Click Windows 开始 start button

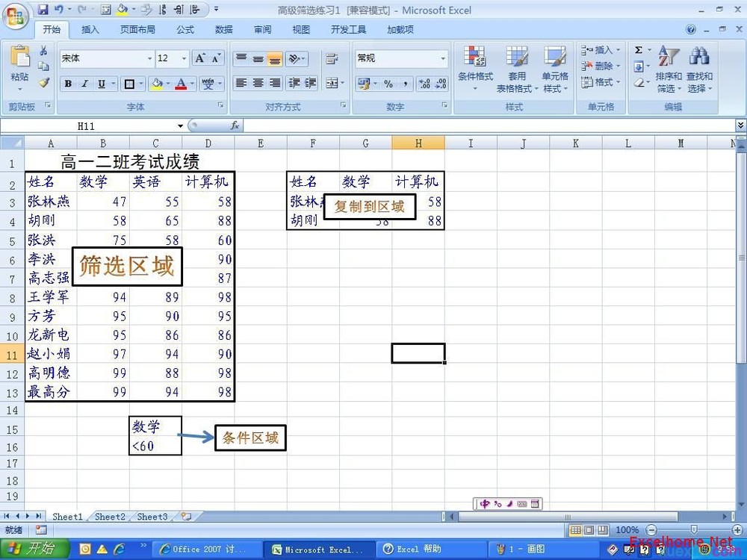pyautogui.click(x=35, y=549)
